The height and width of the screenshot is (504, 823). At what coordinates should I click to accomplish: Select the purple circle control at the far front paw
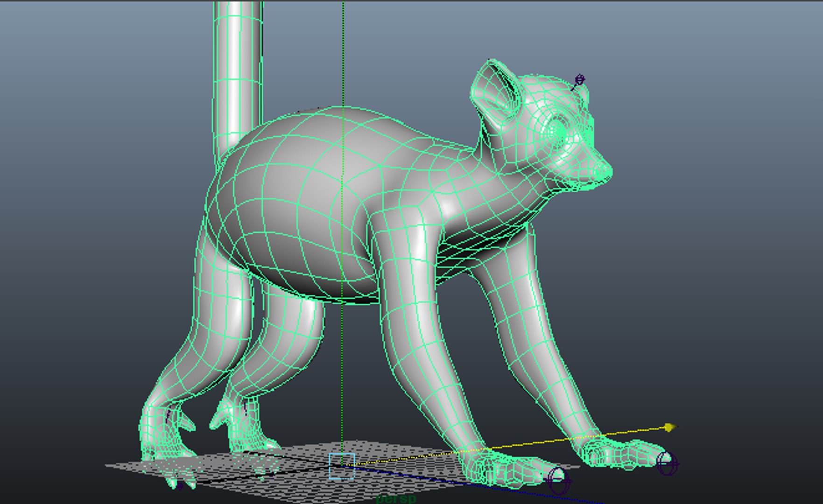[667, 463]
